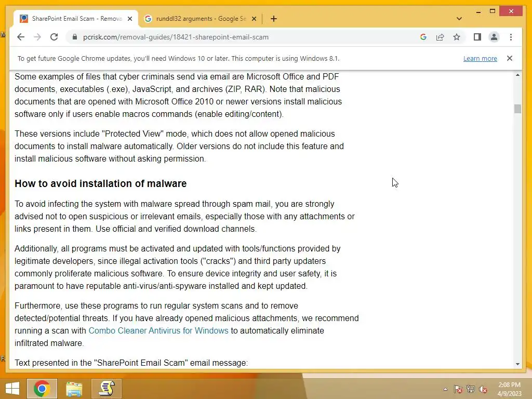Reload the current page

54,37
